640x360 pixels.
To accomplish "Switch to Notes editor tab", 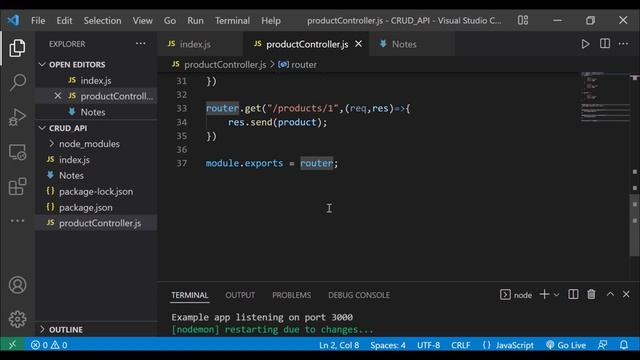I will click(x=411, y=44).
